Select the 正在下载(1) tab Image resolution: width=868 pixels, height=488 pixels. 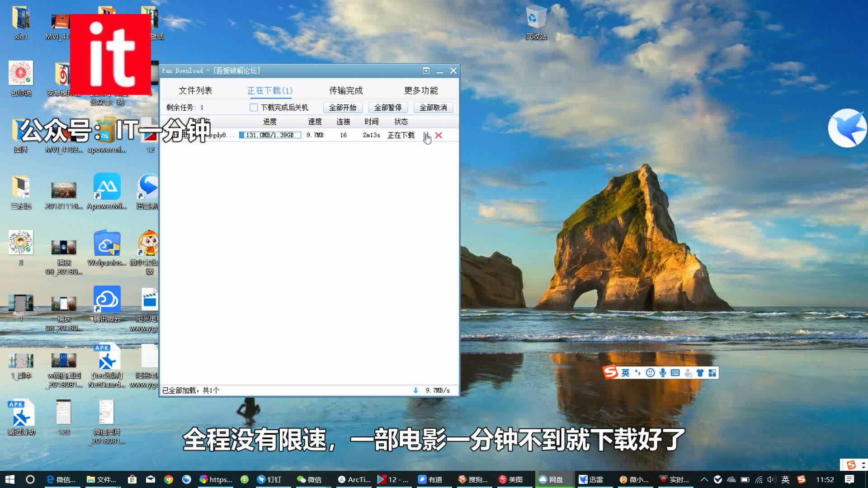click(270, 90)
